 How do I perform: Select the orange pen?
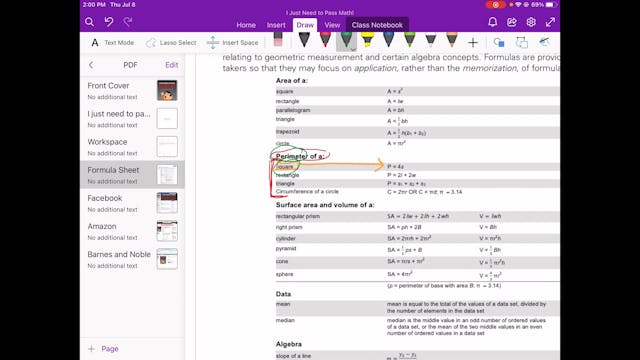(452, 40)
